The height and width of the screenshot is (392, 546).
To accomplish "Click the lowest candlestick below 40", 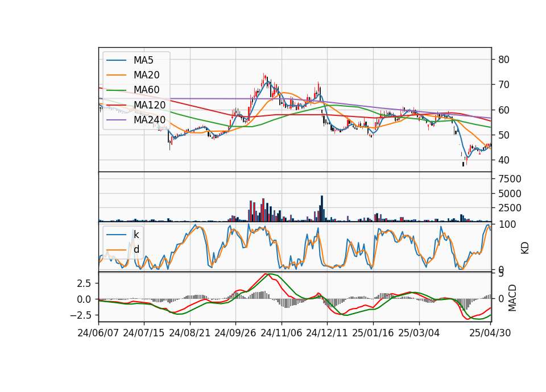I will click(x=463, y=164).
